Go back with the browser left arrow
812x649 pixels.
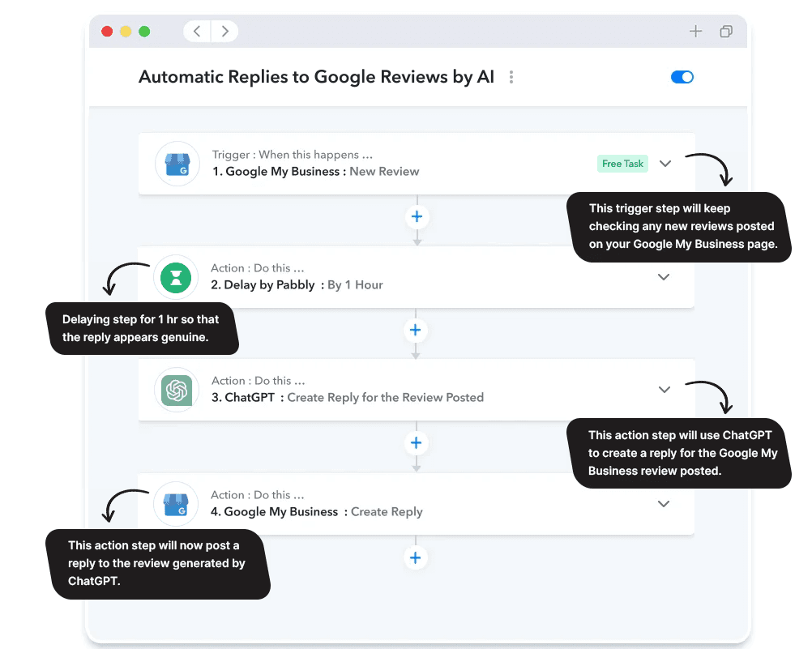click(x=197, y=31)
